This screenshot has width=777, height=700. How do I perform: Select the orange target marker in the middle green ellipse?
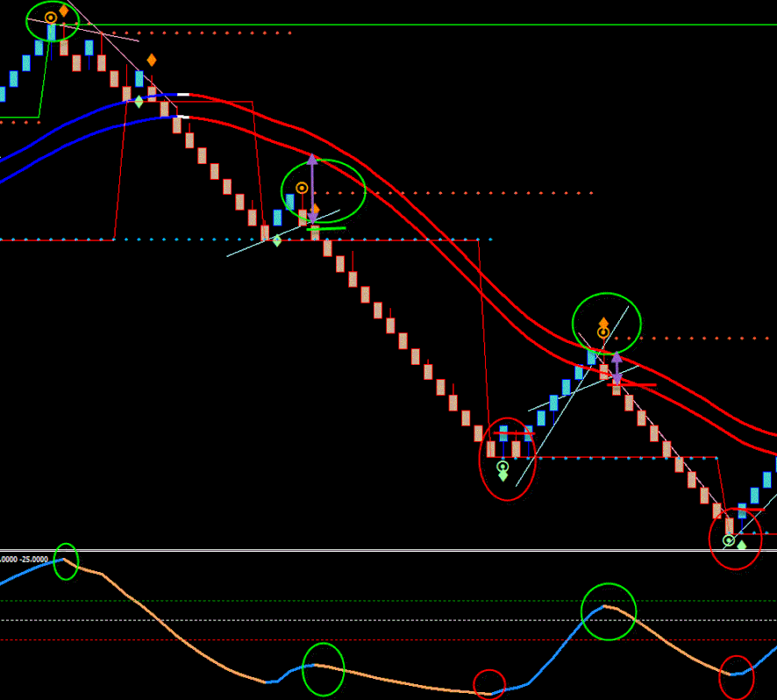tap(302, 188)
